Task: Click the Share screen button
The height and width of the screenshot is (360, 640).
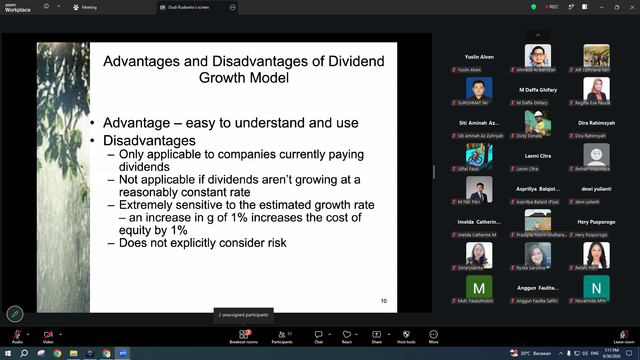Action: click(376, 337)
